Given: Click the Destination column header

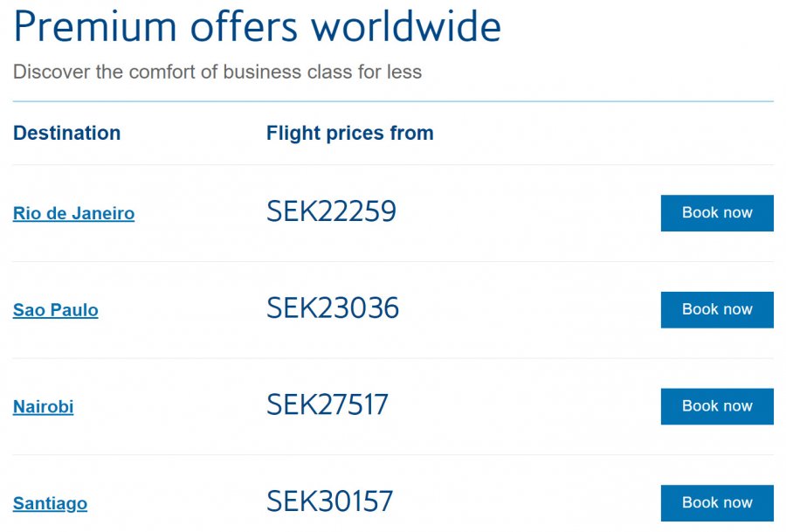Looking at the screenshot, I should coord(66,133).
